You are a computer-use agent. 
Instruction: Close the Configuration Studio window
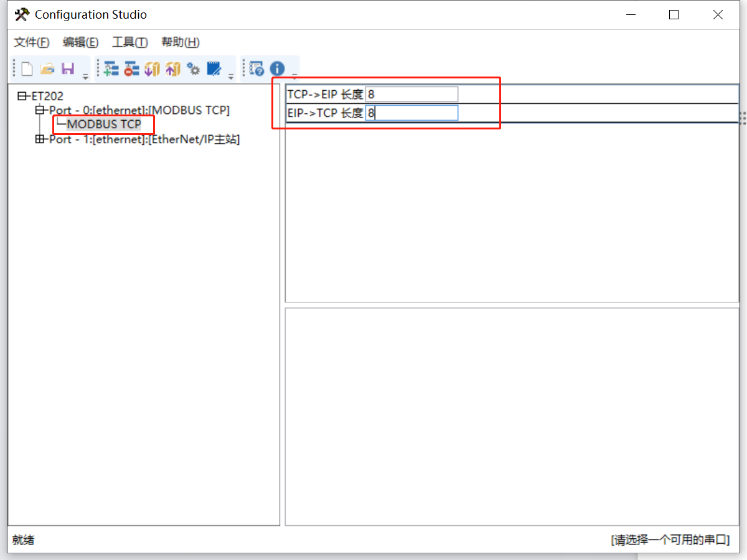(x=718, y=15)
